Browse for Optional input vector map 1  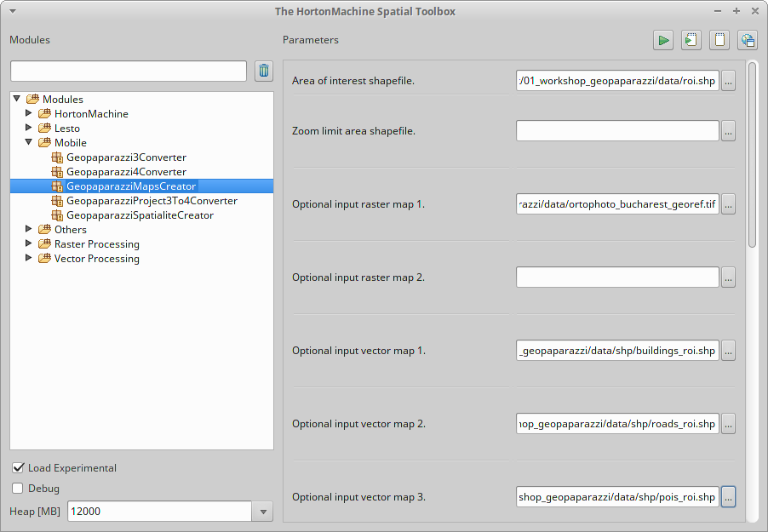pyautogui.click(x=728, y=351)
